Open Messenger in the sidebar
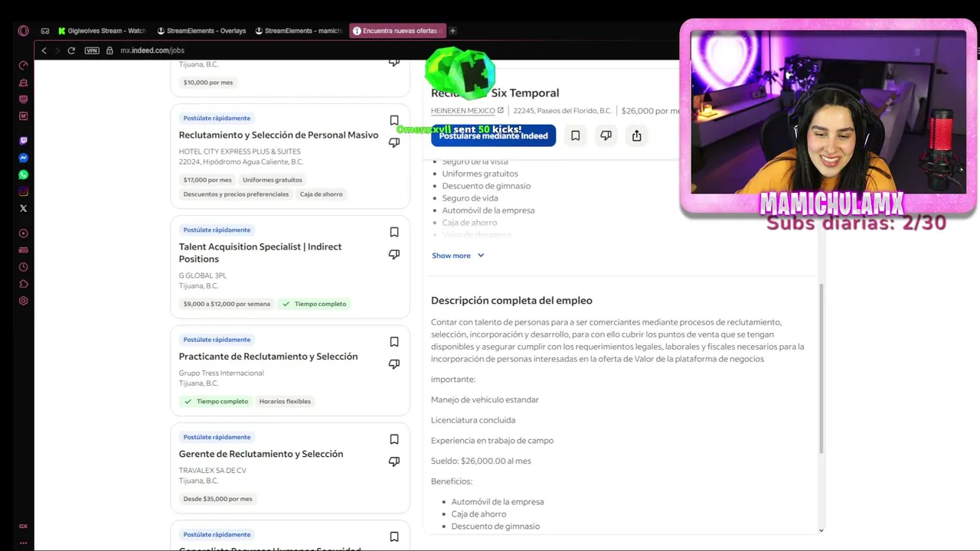Image resolution: width=980 pixels, height=551 pixels. [24, 158]
